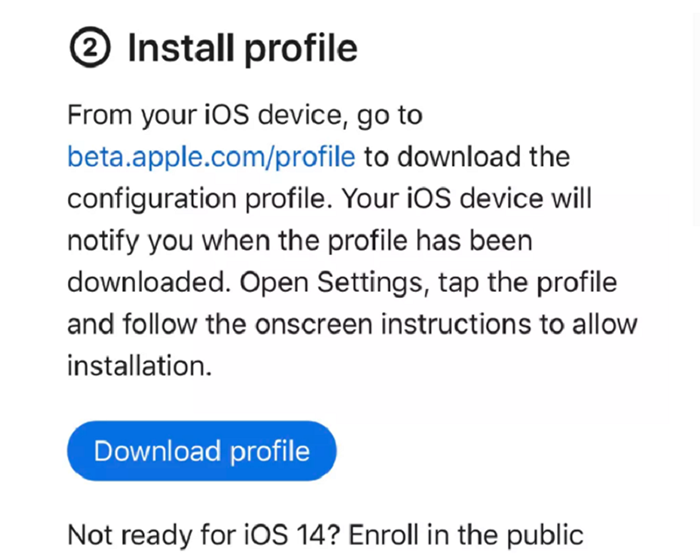Open the beta.apple.com/profile link

pos(211,157)
